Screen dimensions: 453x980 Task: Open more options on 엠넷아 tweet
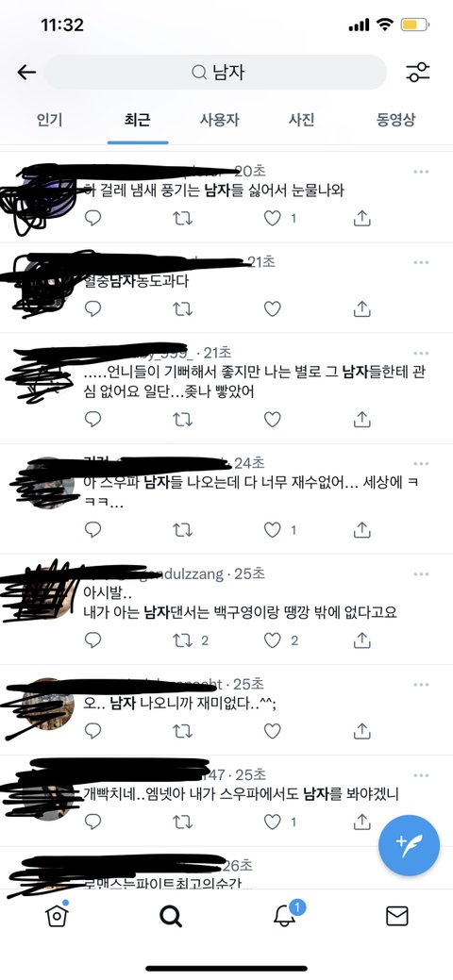tap(421, 775)
